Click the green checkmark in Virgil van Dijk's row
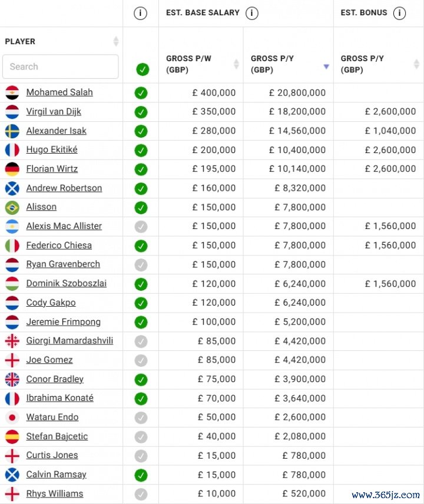424x504 pixels. [141, 112]
